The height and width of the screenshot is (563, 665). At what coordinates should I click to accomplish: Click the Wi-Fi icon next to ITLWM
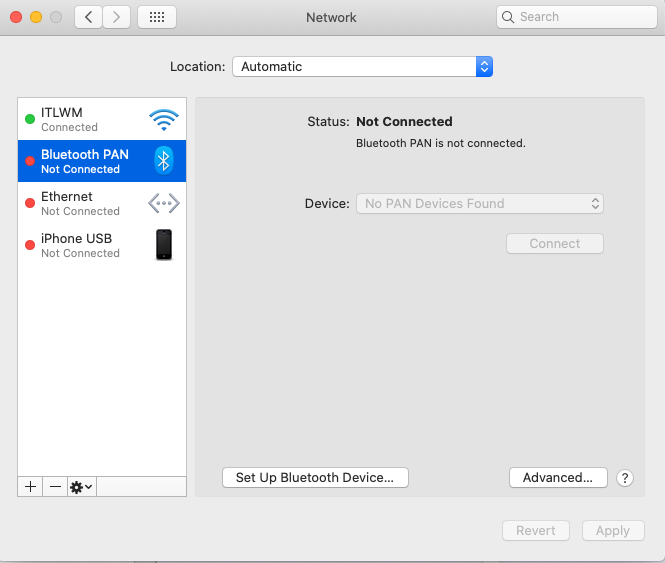point(163,120)
